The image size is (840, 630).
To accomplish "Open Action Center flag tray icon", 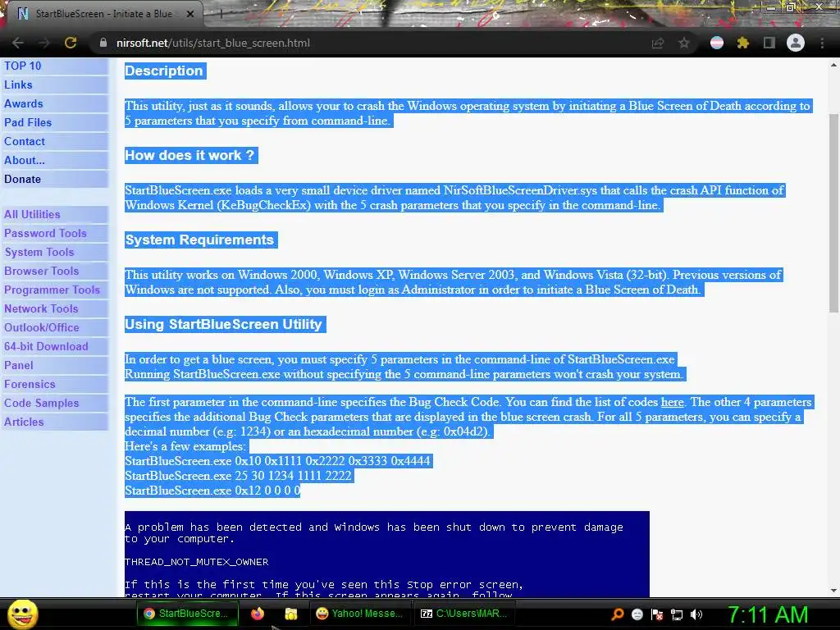I will click(x=657, y=614).
